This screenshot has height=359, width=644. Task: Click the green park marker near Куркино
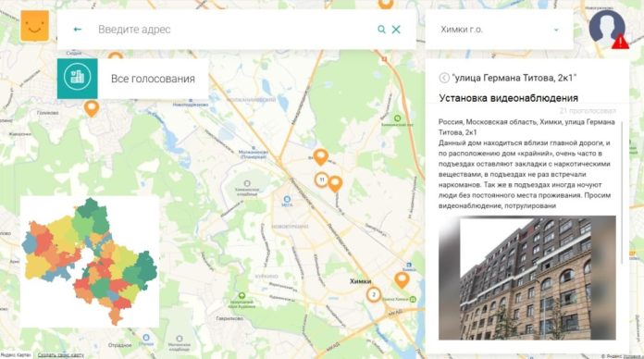tap(241, 296)
